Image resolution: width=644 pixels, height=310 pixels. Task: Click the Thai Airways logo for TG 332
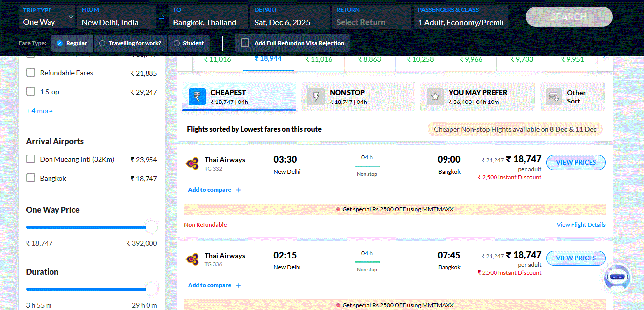[x=192, y=164]
